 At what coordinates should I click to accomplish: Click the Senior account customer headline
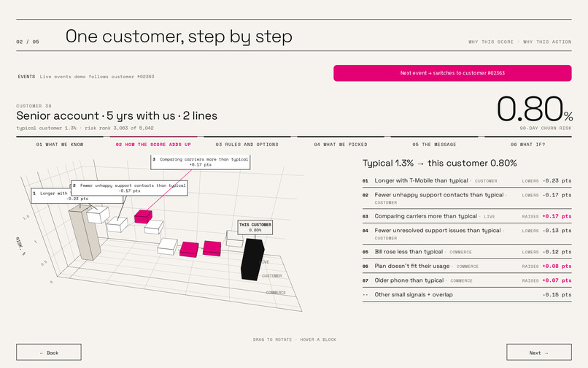click(x=117, y=115)
